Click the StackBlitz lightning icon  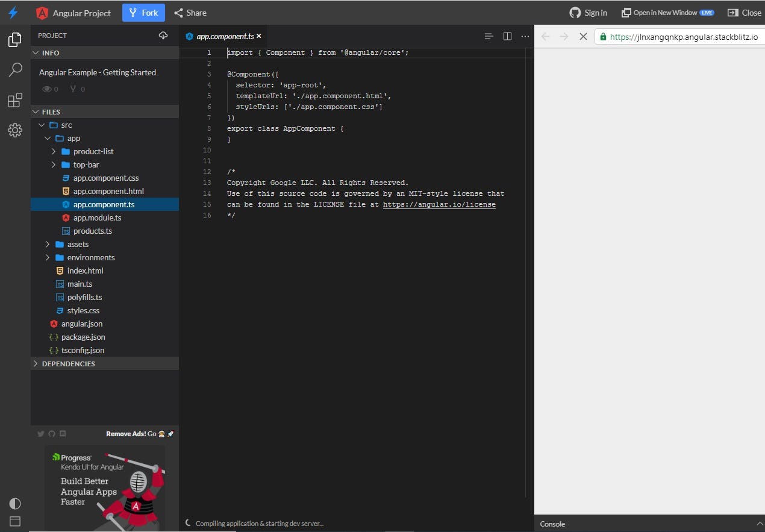coord(13,13)
